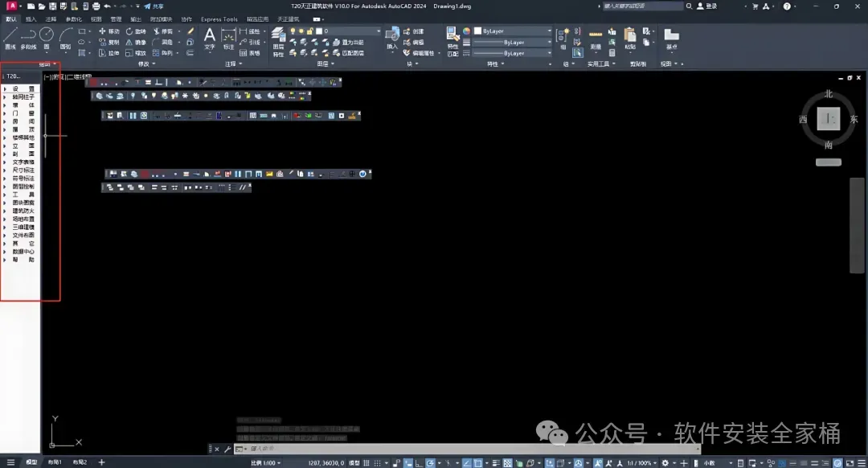Click the Mirror (镜像) tool
868x468 pixels.
(136, 42)
